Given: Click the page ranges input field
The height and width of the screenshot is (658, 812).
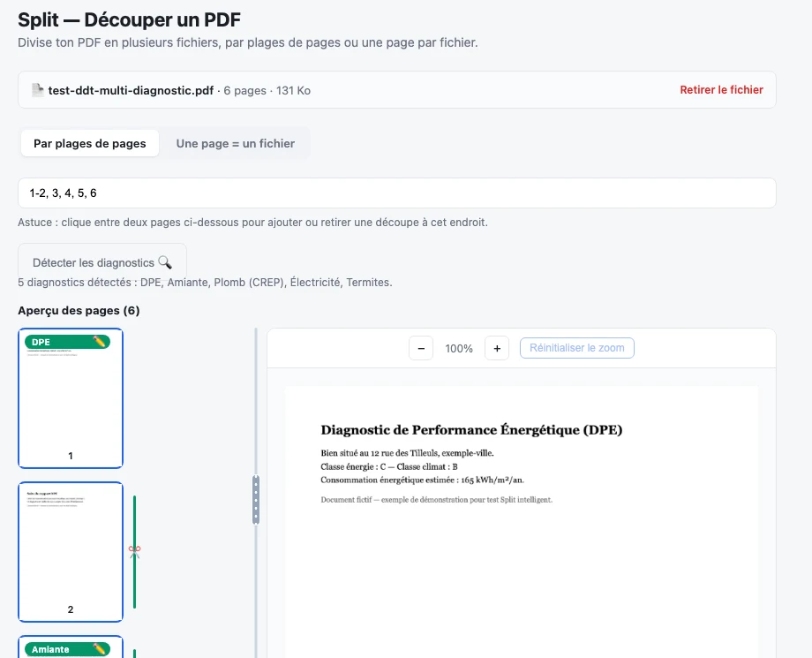Looking at the screenshot, I should tap(396, 193).
